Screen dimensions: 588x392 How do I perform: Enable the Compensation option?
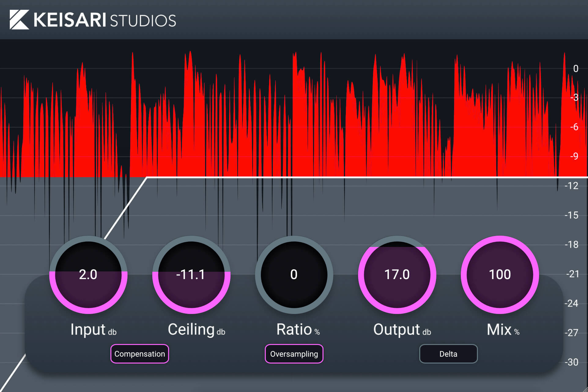(x=139, y=354)
